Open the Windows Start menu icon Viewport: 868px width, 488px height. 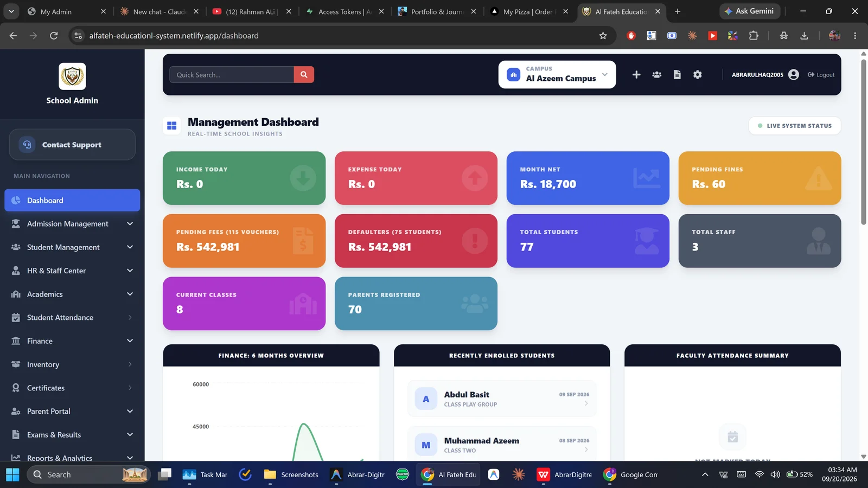coord(12,474)
